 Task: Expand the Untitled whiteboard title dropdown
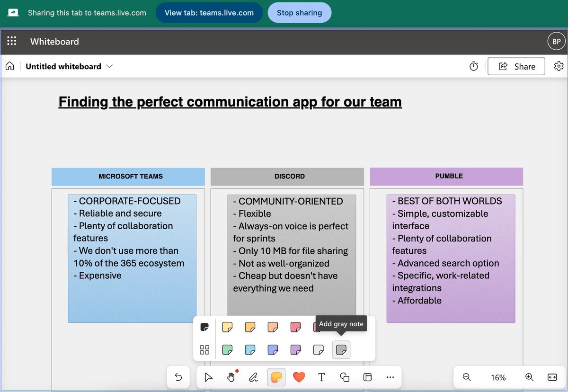tap(109, 66)
